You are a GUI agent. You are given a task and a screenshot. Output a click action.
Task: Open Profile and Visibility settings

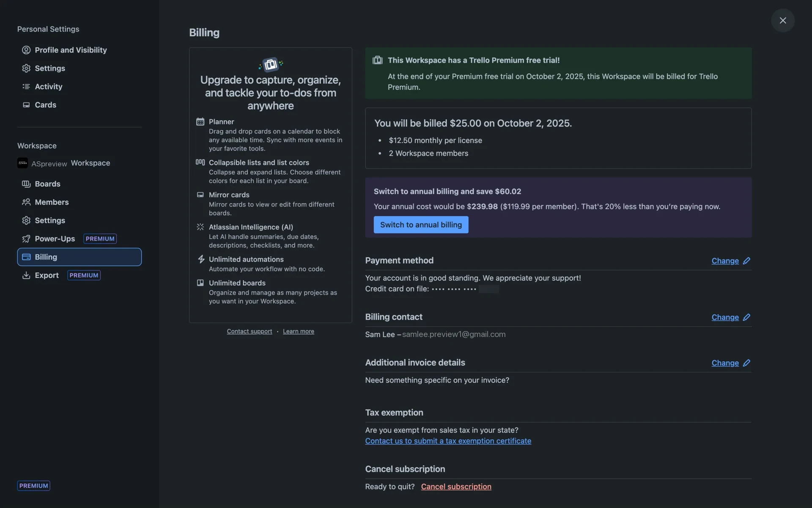pos(80,50)
